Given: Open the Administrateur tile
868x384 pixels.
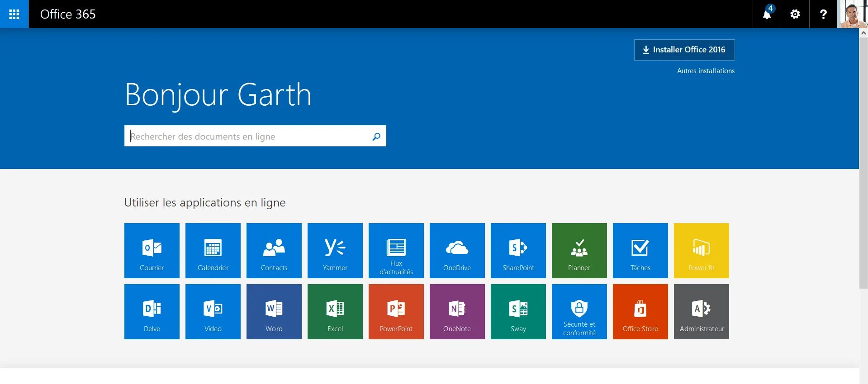Looking at the screenshot, I should tap(702, 312).
